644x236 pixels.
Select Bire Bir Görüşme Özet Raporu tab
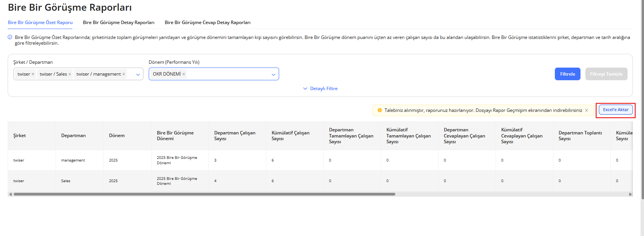(x=40, y=23)
